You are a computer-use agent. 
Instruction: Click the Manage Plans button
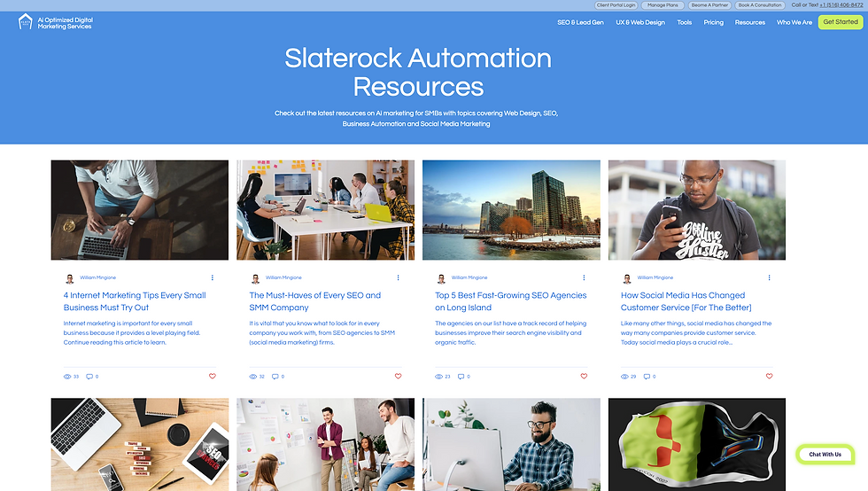coord(663,5)
